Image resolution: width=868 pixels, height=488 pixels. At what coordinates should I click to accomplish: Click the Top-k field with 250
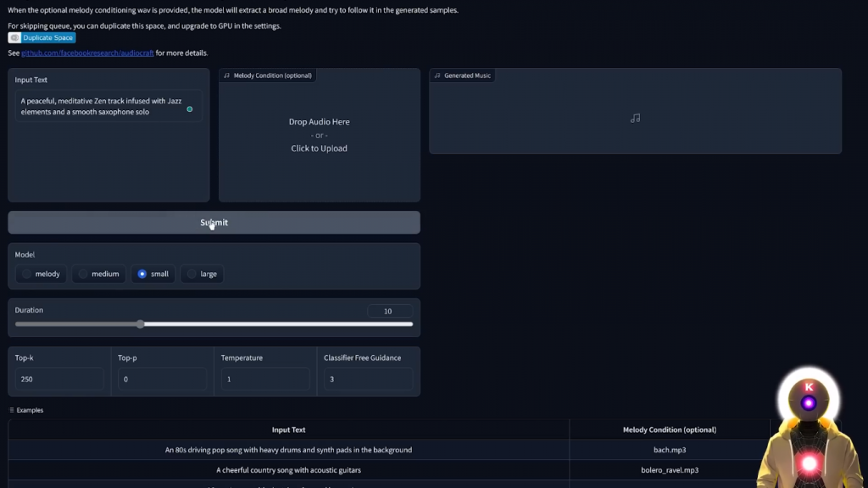pyautogui.click(x=59, y=379)
